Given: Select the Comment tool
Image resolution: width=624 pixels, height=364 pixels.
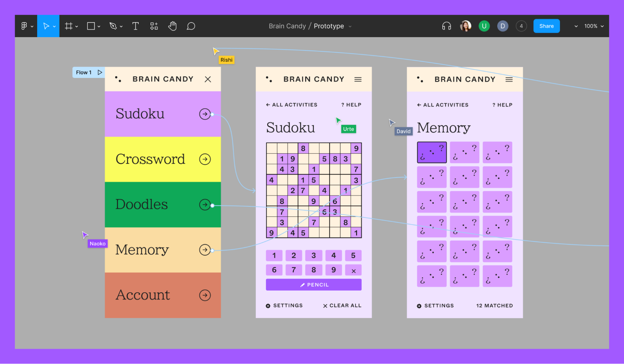Looking at the screenshot, I should click(191, 26).
